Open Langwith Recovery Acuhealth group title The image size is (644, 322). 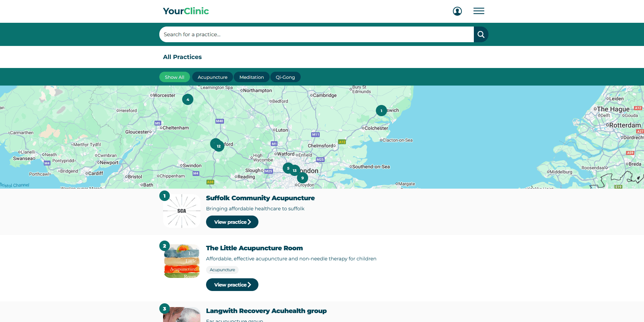(x=266, y=311)
